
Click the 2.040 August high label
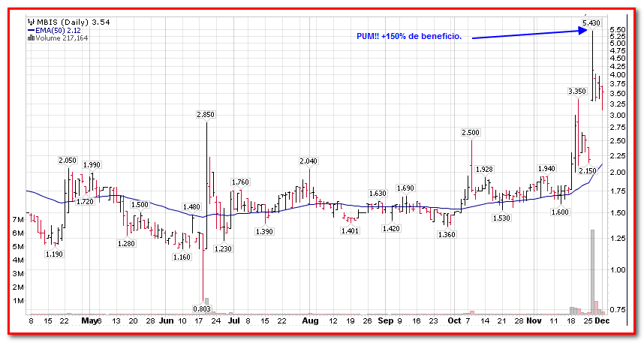pos(308,161)
